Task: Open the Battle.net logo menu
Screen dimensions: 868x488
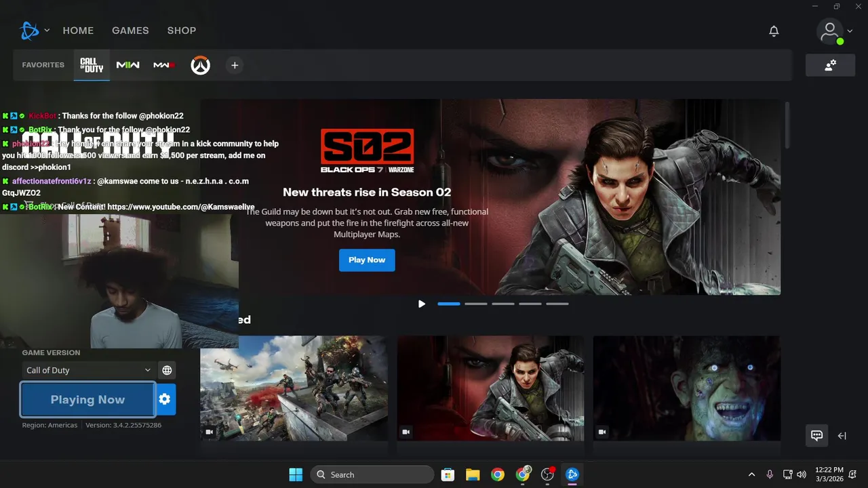Action: click(x=30, y=30)
